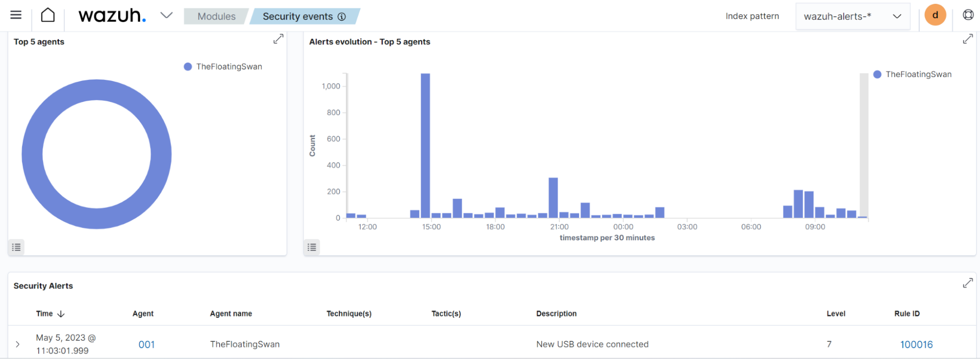This screenshot has width=980, height=359.
Task: Open agent 001 link
Action: [x=147, y=345]
